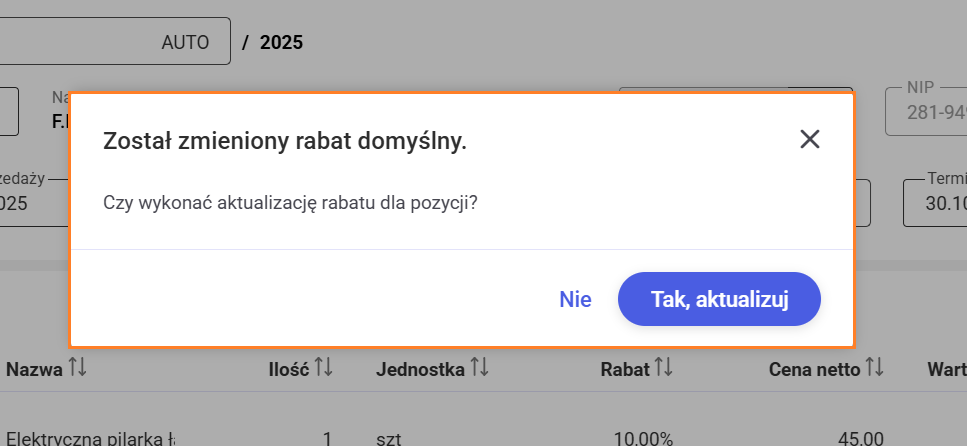Close the default discount changed dialog
The height and width of the screenshot is (447, 967).
click(x=810, y=139)
